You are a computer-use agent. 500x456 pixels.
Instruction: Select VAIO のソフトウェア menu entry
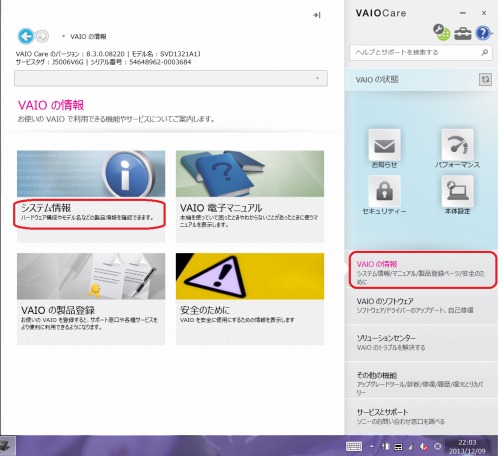(421, 306)
